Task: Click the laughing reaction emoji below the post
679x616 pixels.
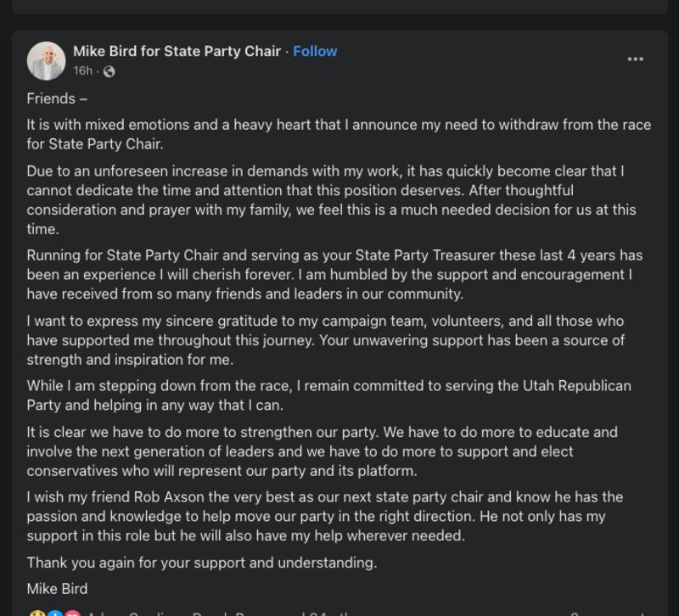Action: point(36,613)
